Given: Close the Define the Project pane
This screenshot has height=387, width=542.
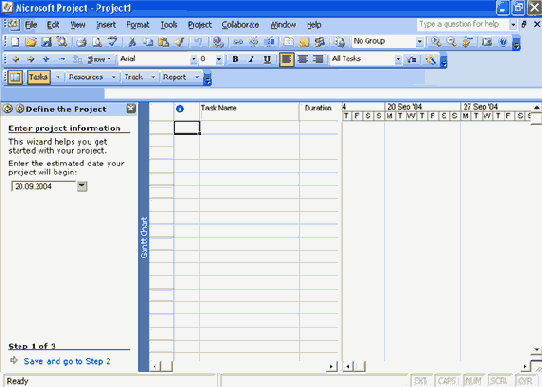Looking at the screenshot, I should click(x=131, y=108).
